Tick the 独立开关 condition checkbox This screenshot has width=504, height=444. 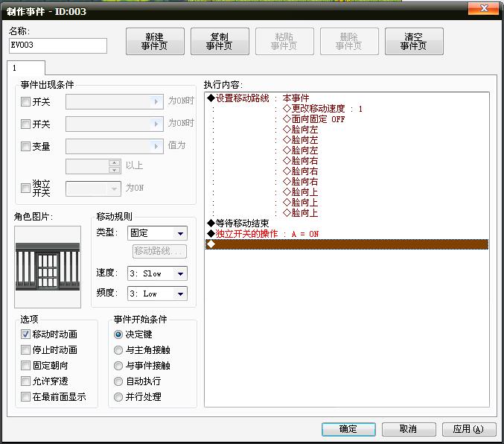[x=25, y=188]
